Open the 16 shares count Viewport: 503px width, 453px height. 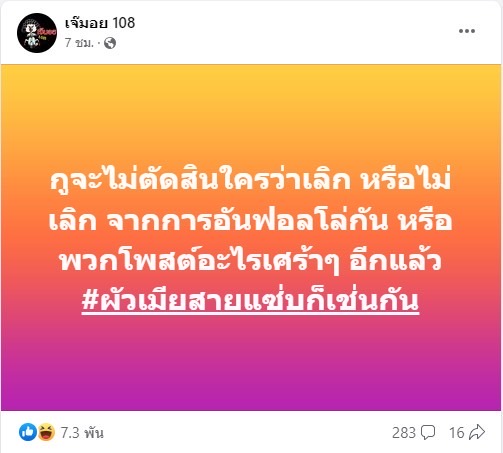tap(456, 433)
